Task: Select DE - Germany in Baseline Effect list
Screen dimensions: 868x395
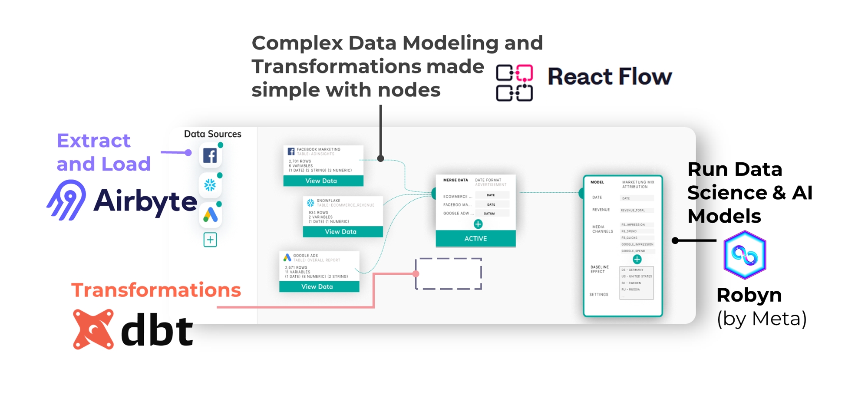Action: click(636, 270)
